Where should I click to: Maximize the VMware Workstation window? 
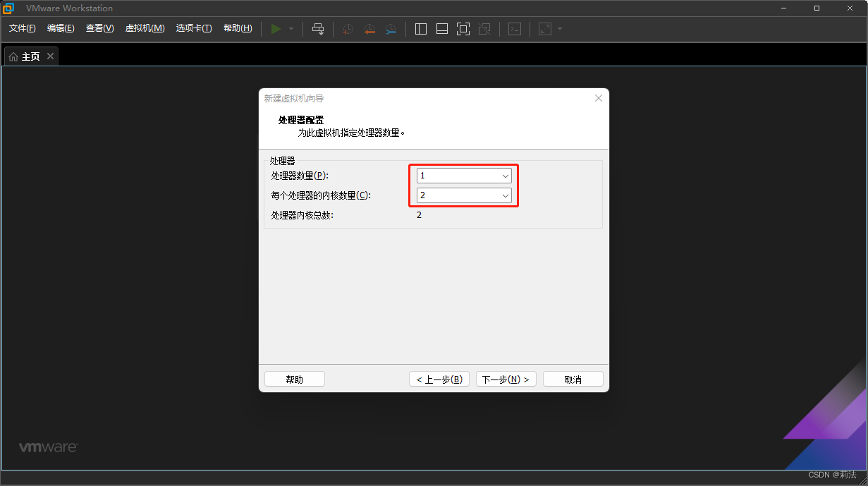(x=817, y=8)
